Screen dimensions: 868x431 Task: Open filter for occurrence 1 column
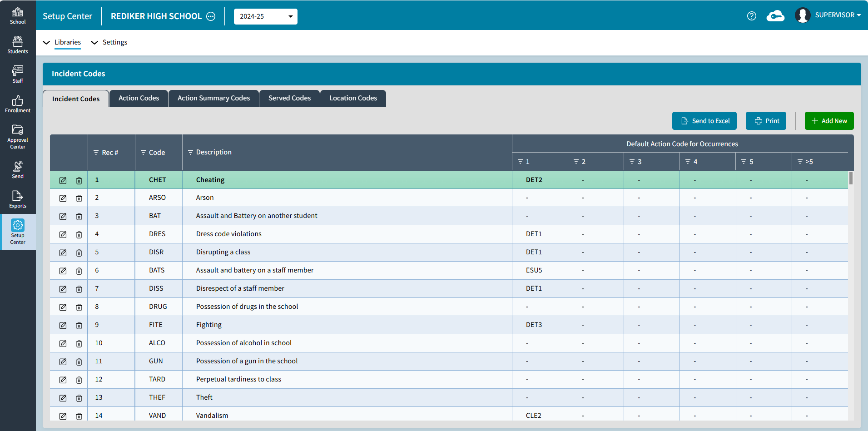pyautogui.click(x=521, y=162)
